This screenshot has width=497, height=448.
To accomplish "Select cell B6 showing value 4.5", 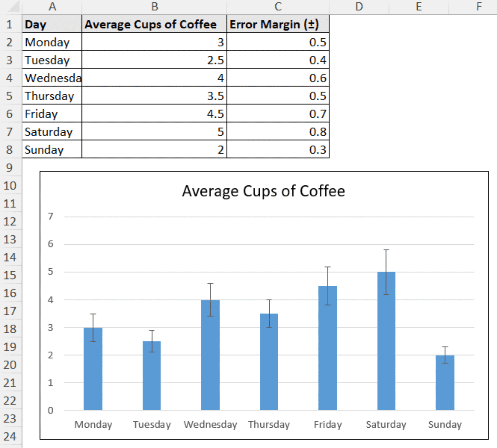I will 154,114.
